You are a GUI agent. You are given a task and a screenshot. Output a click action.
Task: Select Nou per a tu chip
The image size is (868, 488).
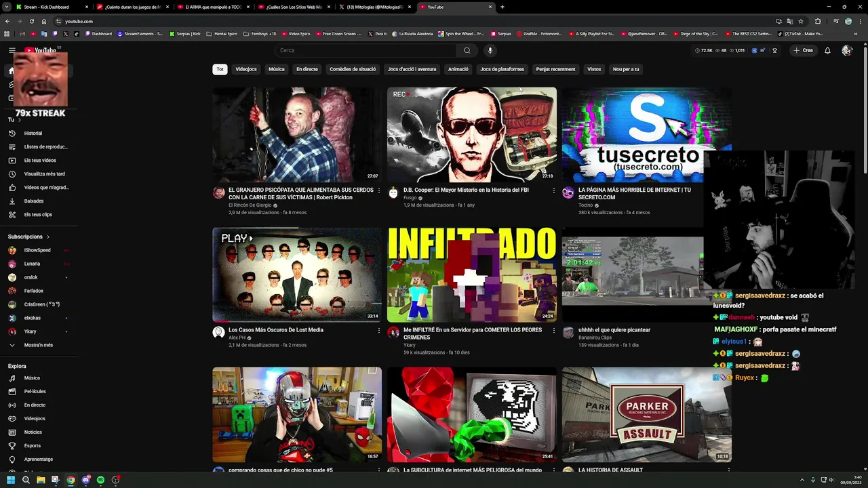pos(626,69)
